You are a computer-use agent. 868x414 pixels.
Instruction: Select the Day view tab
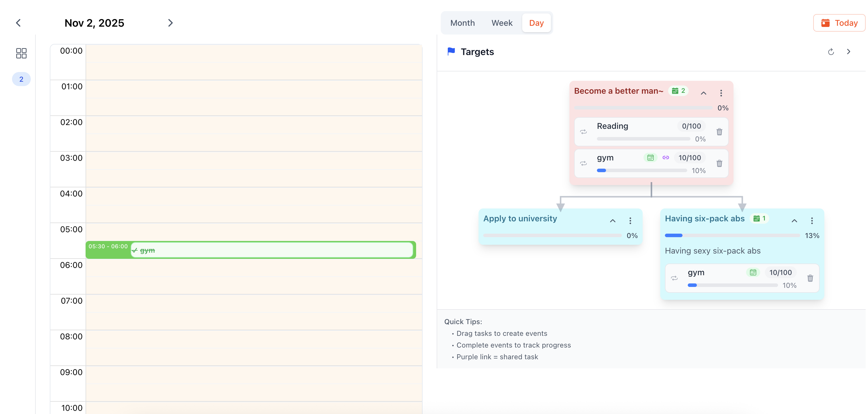pos(537,23)
